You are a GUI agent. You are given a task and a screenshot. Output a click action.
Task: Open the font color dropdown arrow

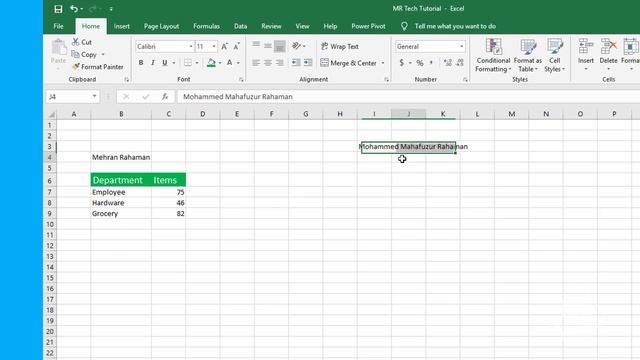tap(238, 63)
